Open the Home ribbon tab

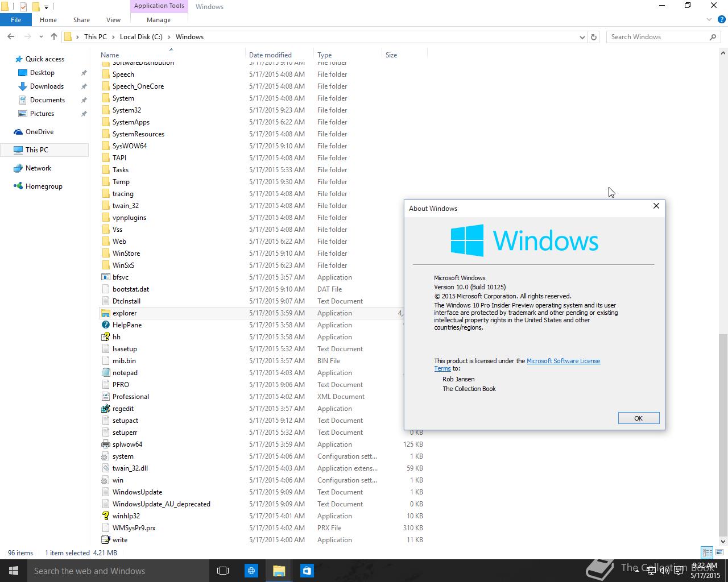pyautogui.click(x=48, y=20)
